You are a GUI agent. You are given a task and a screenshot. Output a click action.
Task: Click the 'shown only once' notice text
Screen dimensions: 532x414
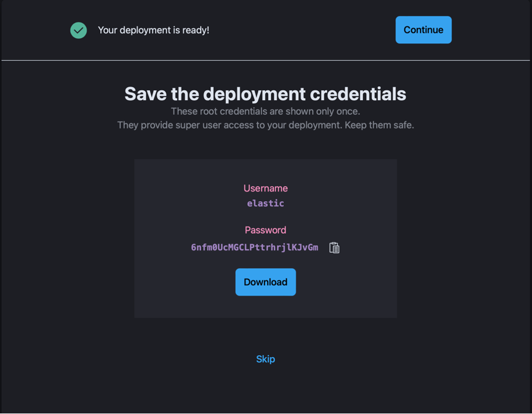(x=265, y=111)
